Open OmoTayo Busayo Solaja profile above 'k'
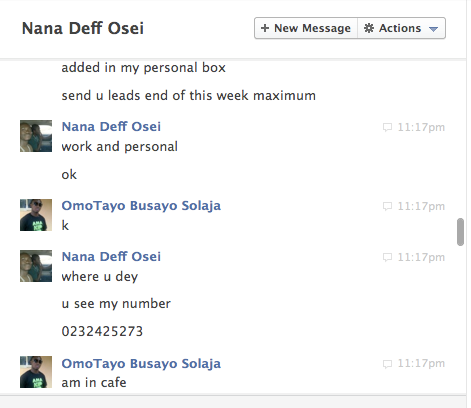 [x=141, y=206]
